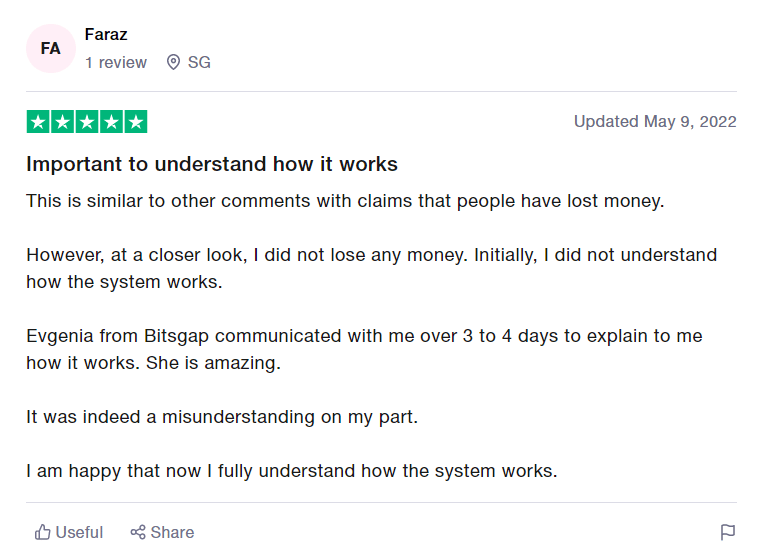Screen dimensions: 764x553
Task: Click the second green rating star
Action: 62,122
